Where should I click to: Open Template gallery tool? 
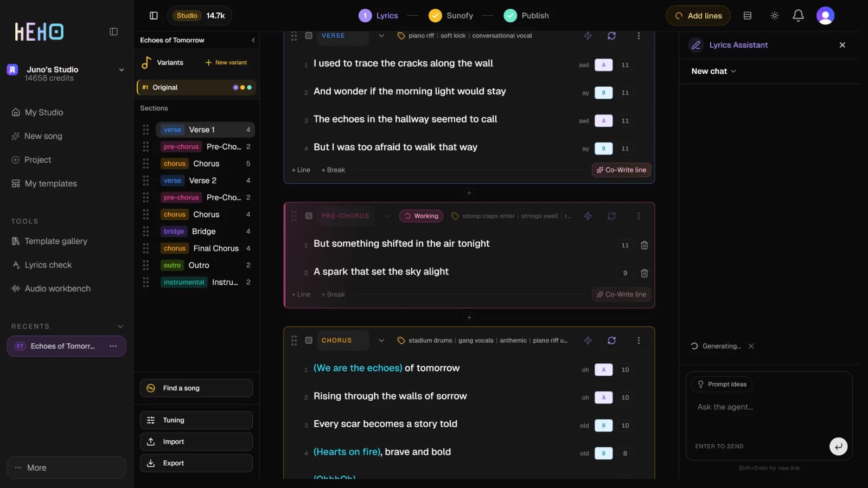coord(49,241)
